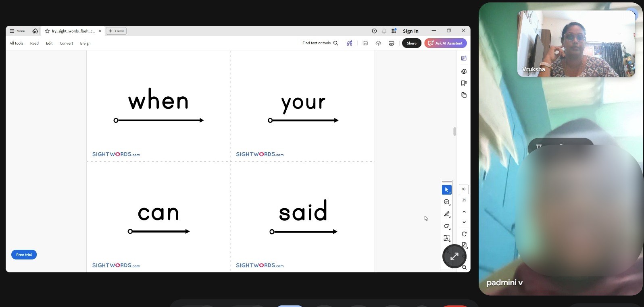Save the document with the disk icon
This screenshot has height=307, width=644.
click(x=365, y=43)
